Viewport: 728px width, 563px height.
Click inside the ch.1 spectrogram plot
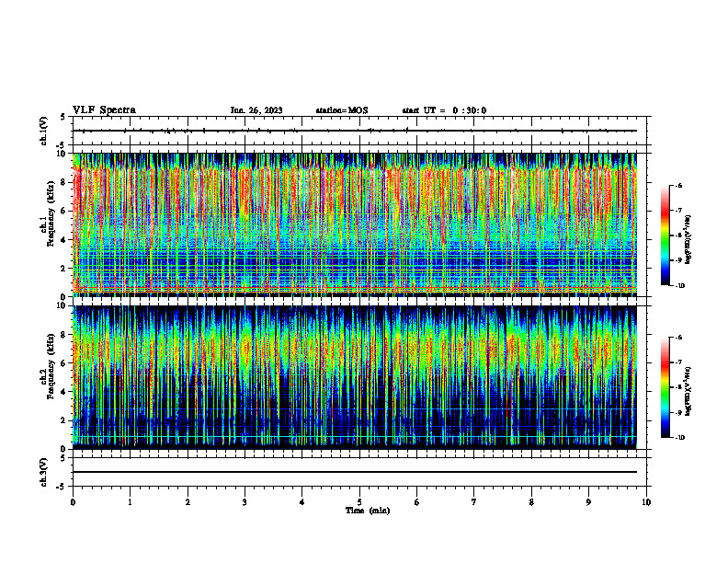click(355, 224)
